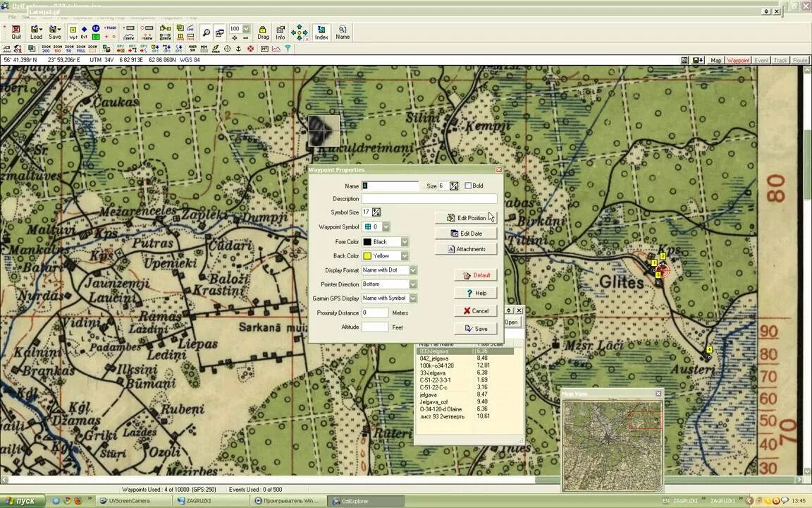Click the Help button in dialog

coord(476,294)
